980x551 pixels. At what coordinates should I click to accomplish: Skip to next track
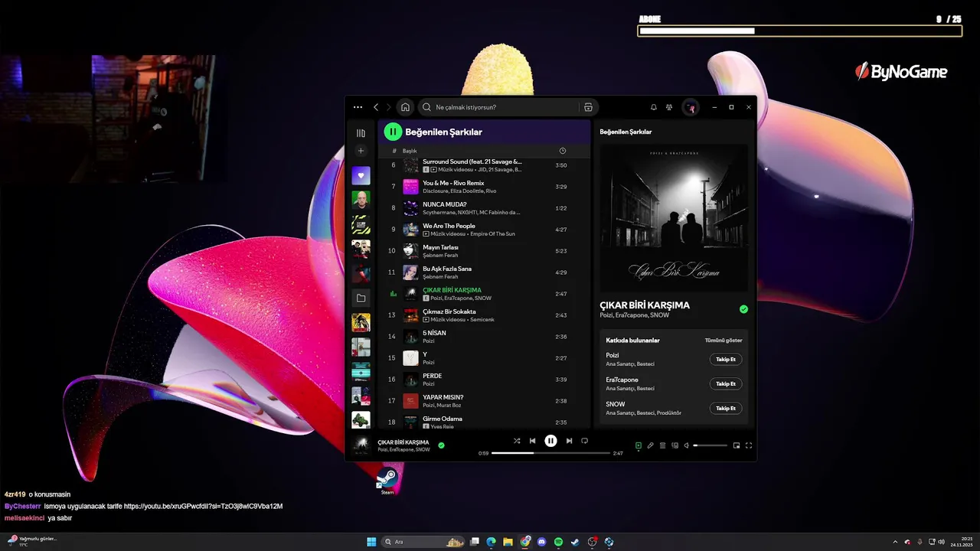tap(569, 441)
